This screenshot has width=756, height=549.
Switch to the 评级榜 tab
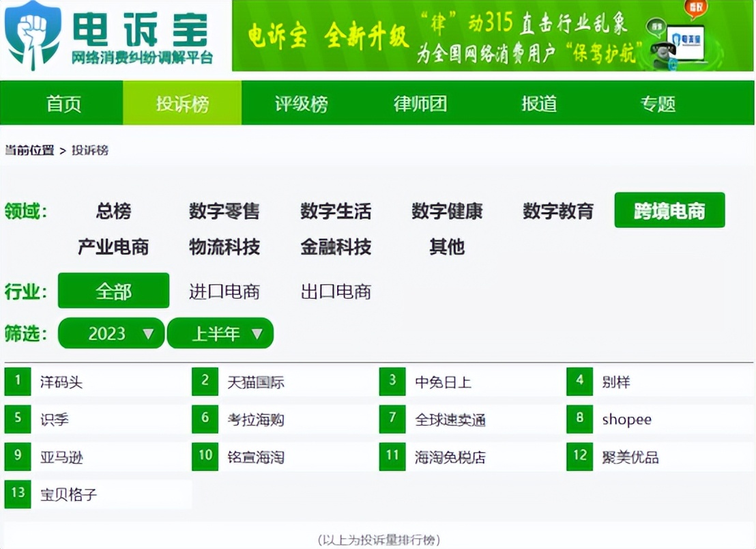tap(302, 103)
